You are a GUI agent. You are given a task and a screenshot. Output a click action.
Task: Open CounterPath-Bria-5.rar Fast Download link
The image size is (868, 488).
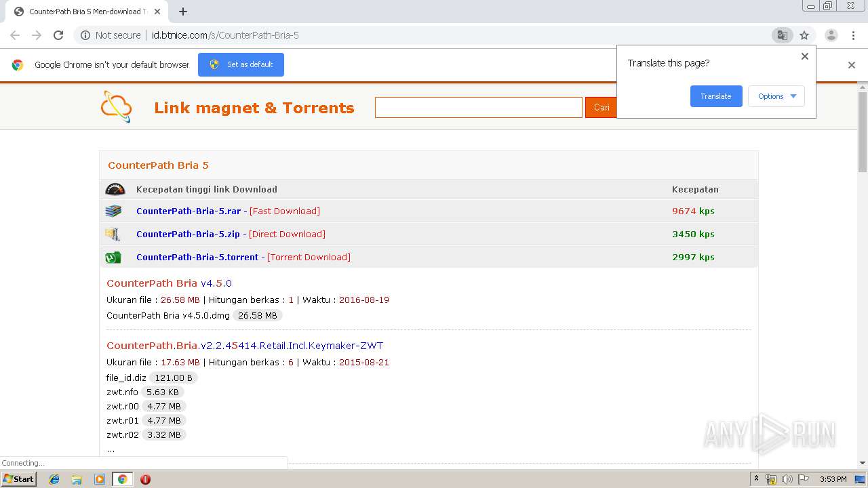[x=228, y=211]
